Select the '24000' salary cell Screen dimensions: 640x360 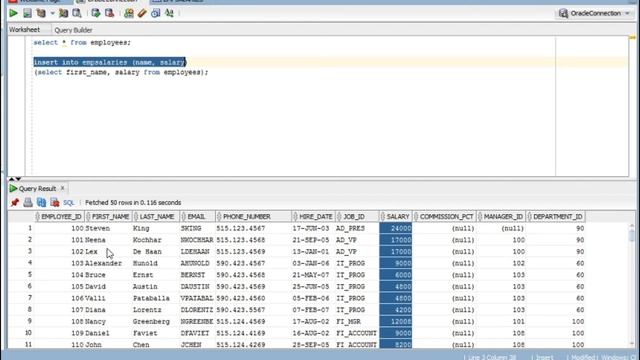click(396, 229)
